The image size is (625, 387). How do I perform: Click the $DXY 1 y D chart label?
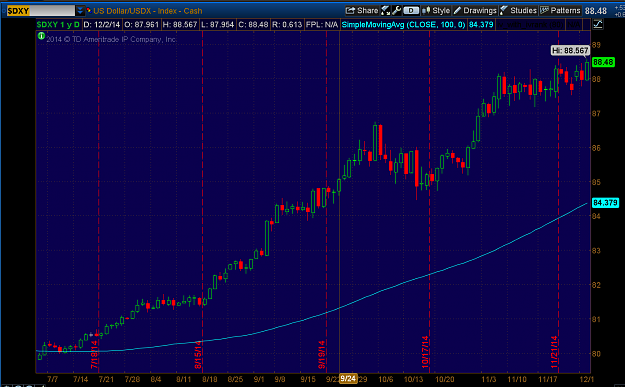point(58,25)
